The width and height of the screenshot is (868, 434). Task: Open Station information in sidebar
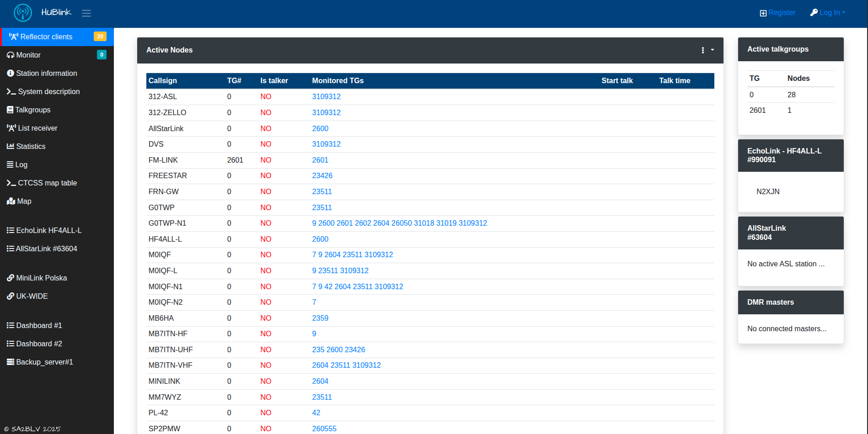click(x=46, y=73)
